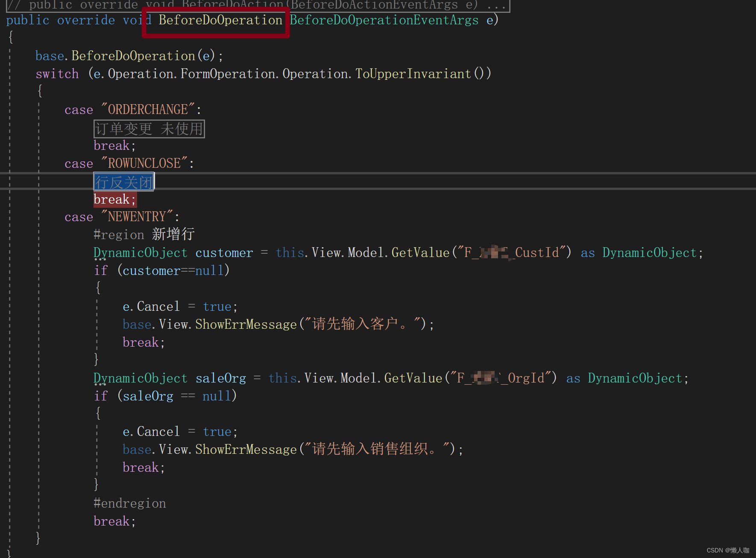
Task: Expand collapsed region '行反关闭'
Action: pos(124,182)
